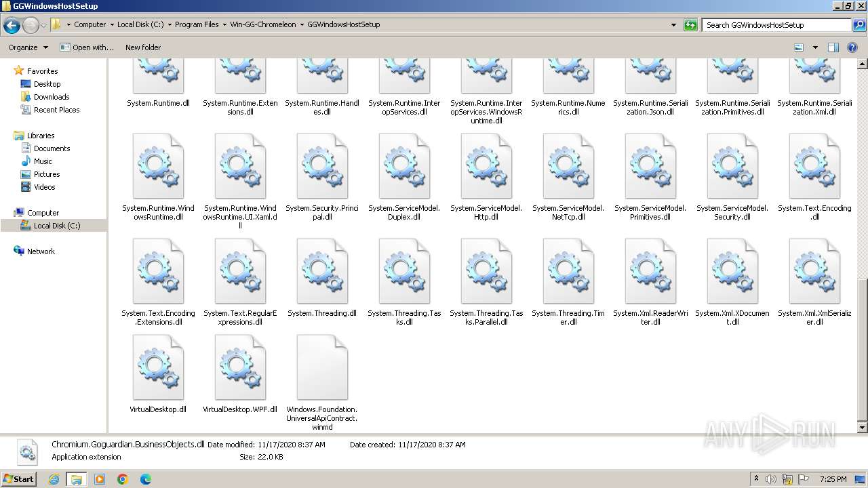Navigate to Computer breadcrumb
868x488 pixels.
point(90,24)
